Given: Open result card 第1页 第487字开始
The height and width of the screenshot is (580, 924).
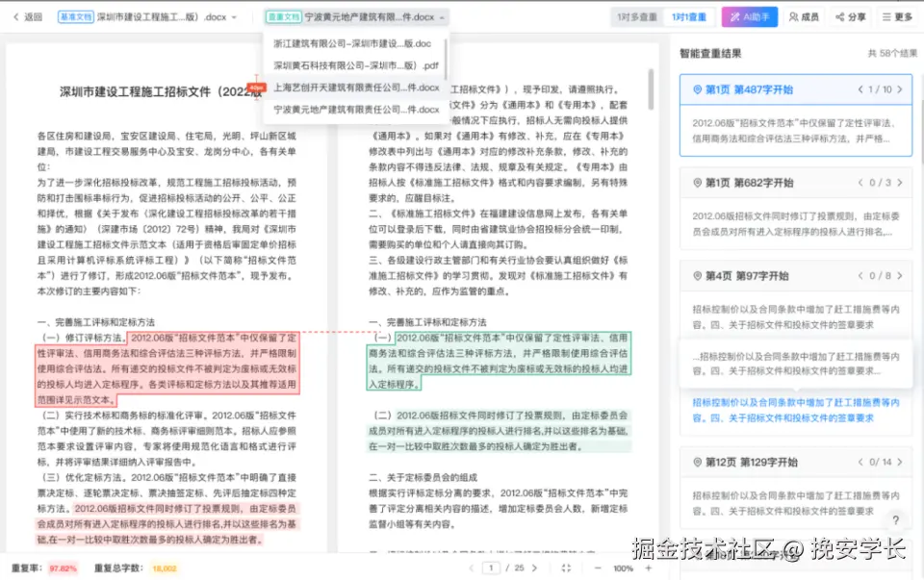Looking at the screenshot, I should click(x=796, y=114).
